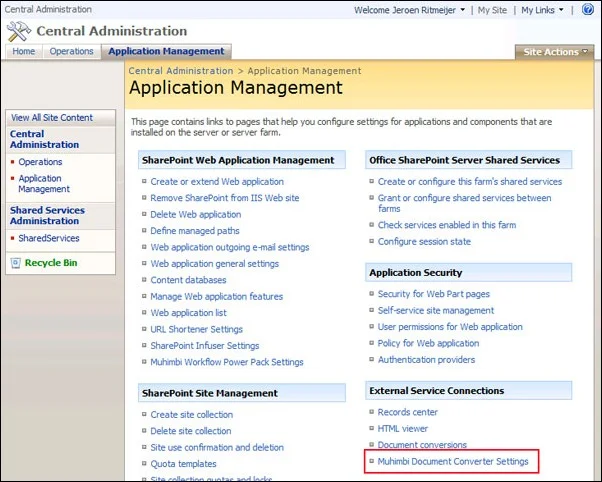Click the blue help question mark icon
Screen dimensions: 602x482
[x=587, y=9]
